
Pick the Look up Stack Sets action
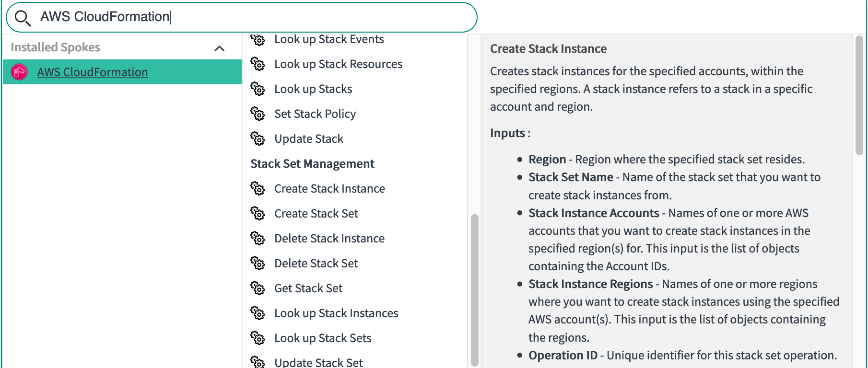pyautogui.click(x=323, y=338)
